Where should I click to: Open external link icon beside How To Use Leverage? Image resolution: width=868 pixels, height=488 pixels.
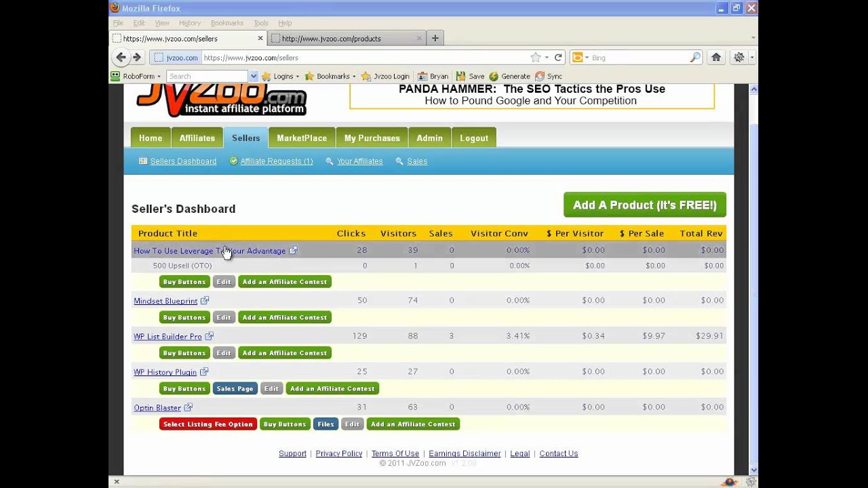point(293,250)
